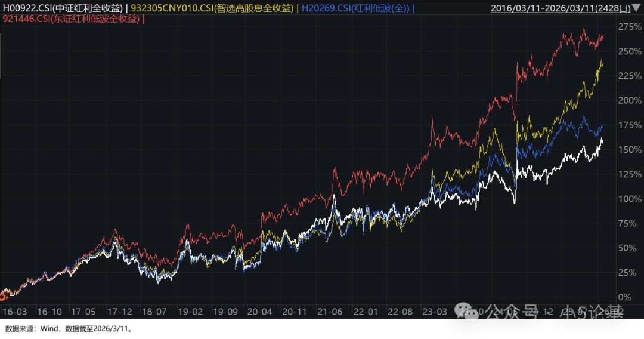Click the 数据来源 Wind source note

(67, 329)
